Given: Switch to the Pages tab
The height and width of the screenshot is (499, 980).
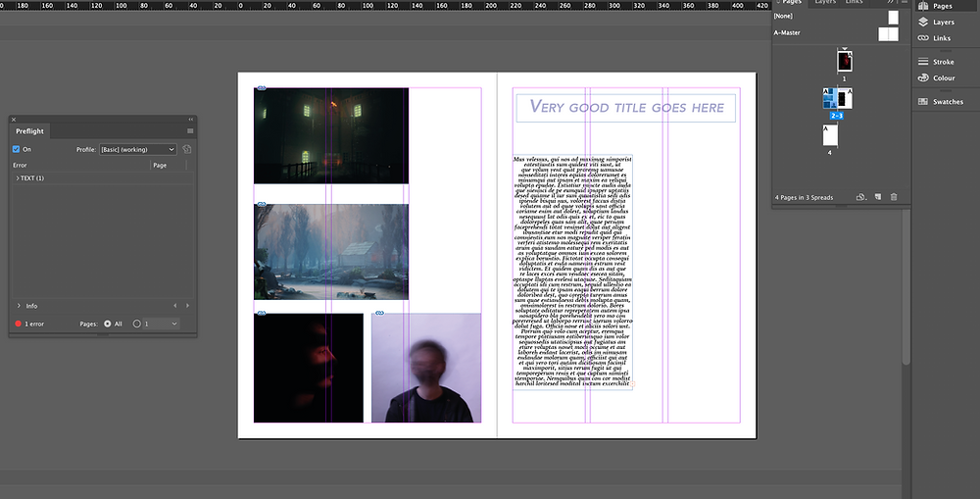Looking at the screenshot, I should click(792, 3).
